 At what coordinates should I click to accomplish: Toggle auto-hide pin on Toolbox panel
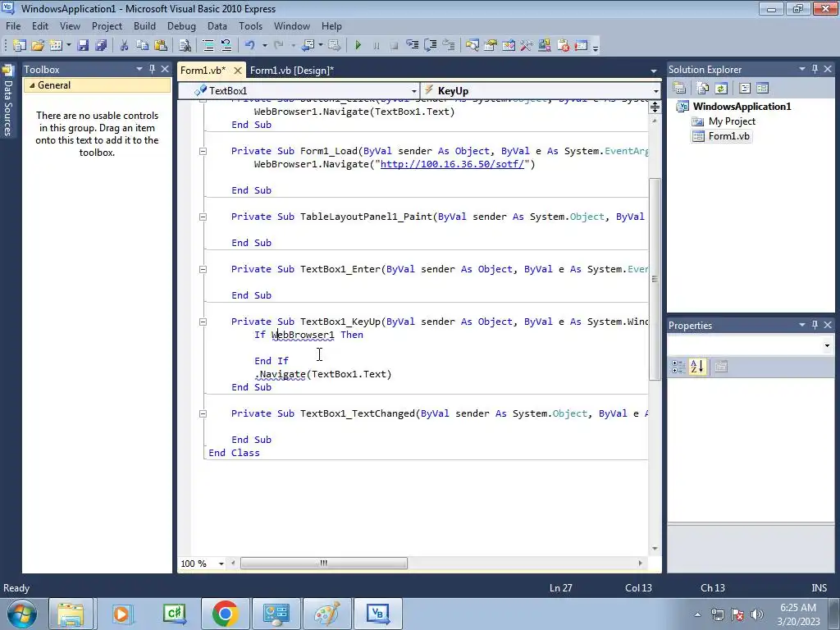coord(152,69)
